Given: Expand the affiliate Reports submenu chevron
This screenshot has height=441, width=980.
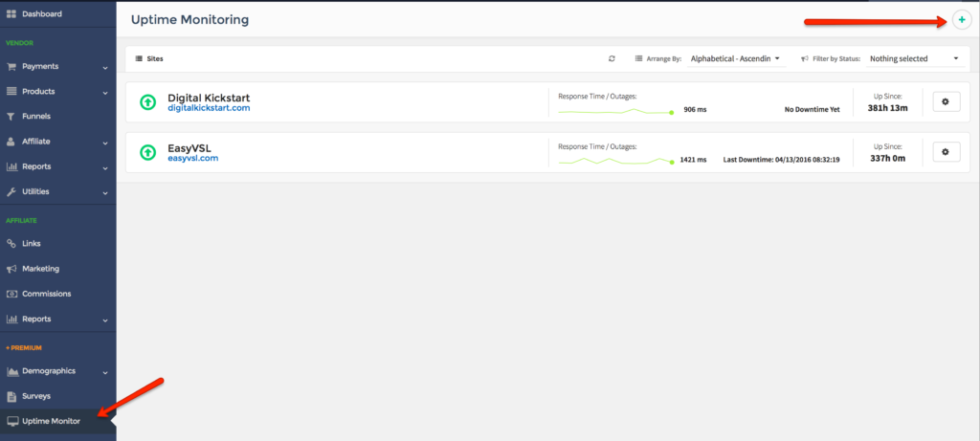Looking at the screenshot, I should tap(105, 320).
